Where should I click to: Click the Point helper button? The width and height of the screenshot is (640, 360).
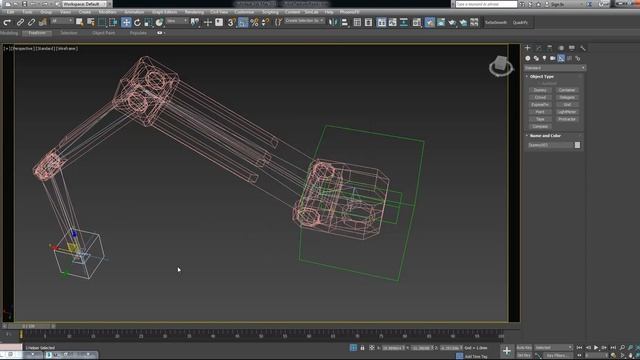tap(540, 112)
